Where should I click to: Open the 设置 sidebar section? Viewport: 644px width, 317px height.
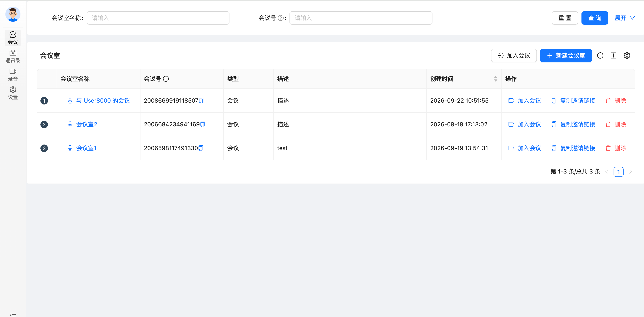click(x=13, y=93)
